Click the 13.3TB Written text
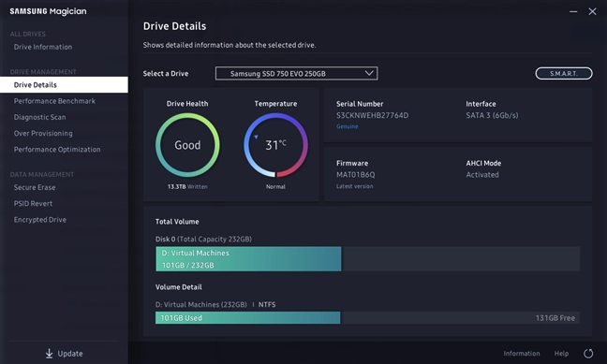Image resolution: width=607 pixels, height=364 pixels. tap(187, 187)
